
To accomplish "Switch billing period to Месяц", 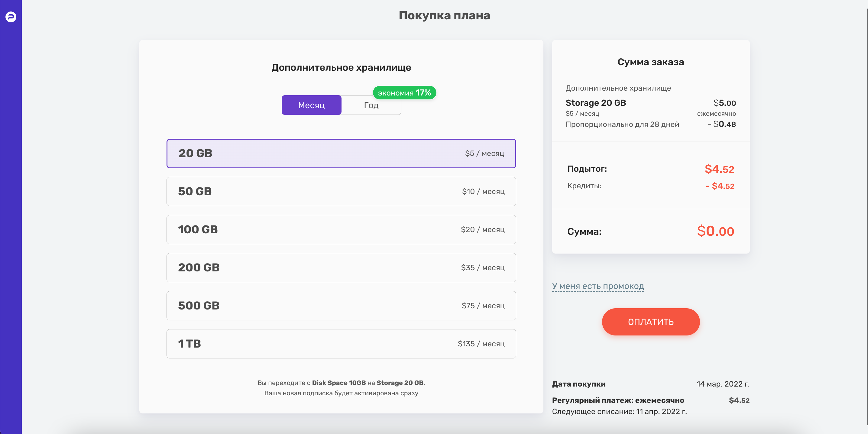I will click(x=311, y=105).
